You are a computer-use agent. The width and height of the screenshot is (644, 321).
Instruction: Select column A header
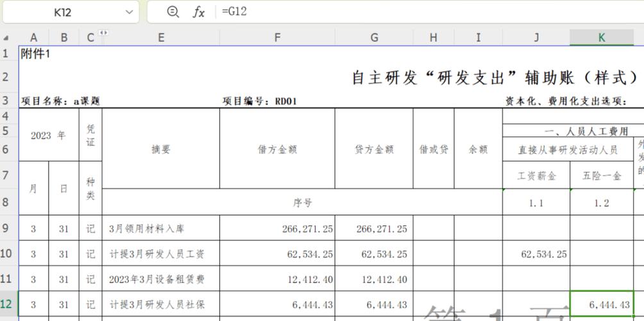(34, 38)
